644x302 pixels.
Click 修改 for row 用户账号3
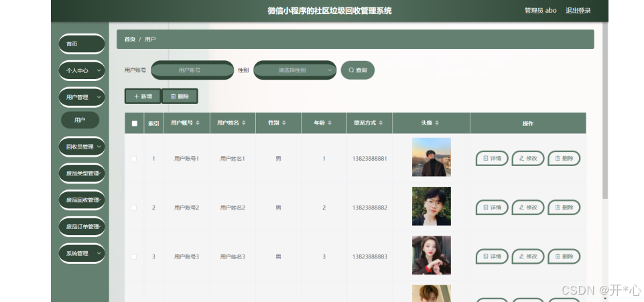528,256
